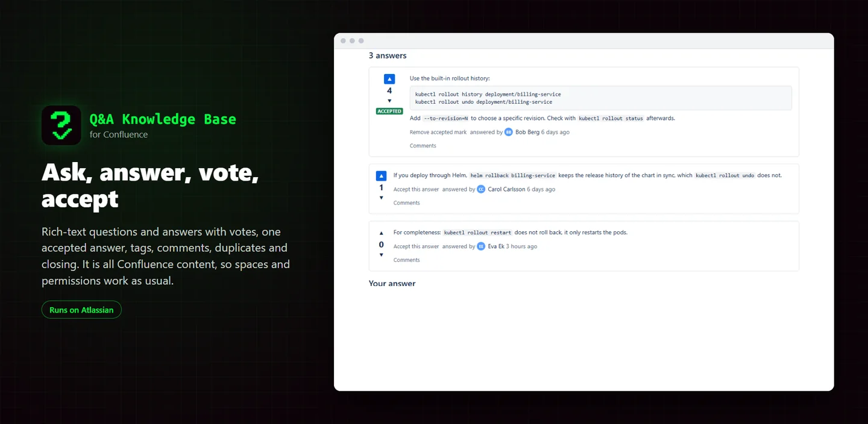This screenshot has width=868, height=424.
Task: Click 'helm rollback billing-service' inline code
Action: point(513,176)
